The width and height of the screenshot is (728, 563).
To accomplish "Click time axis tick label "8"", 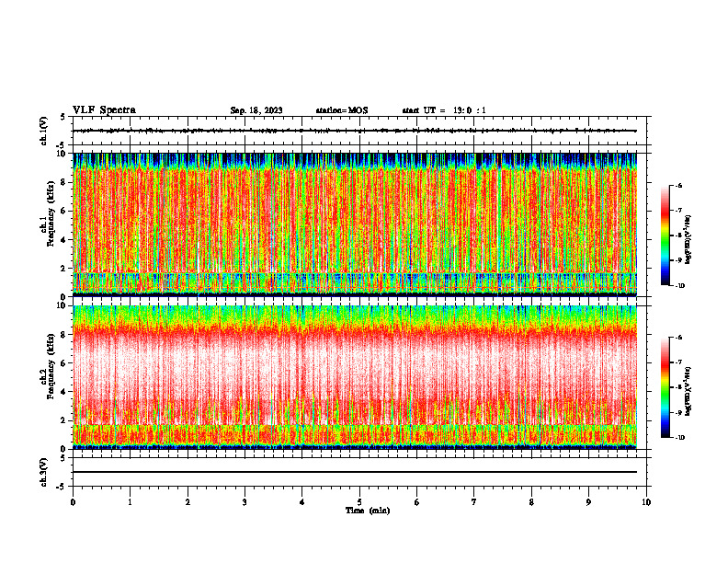I will [x=531, y=502].
